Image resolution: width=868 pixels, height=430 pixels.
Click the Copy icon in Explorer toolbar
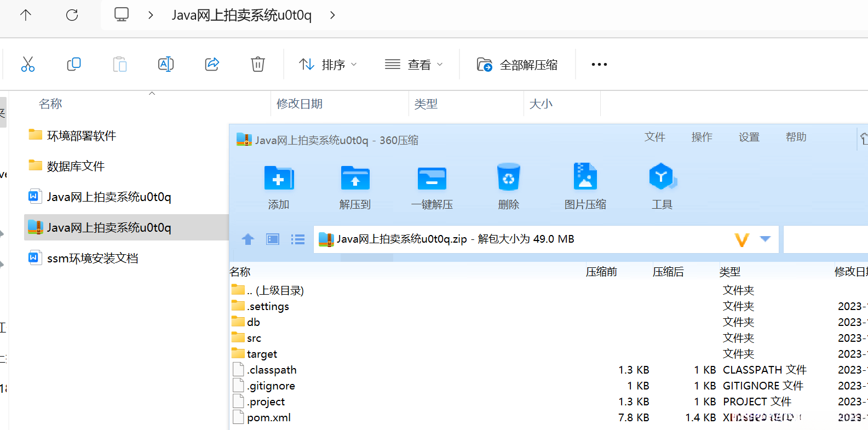(x=74, y=64)
